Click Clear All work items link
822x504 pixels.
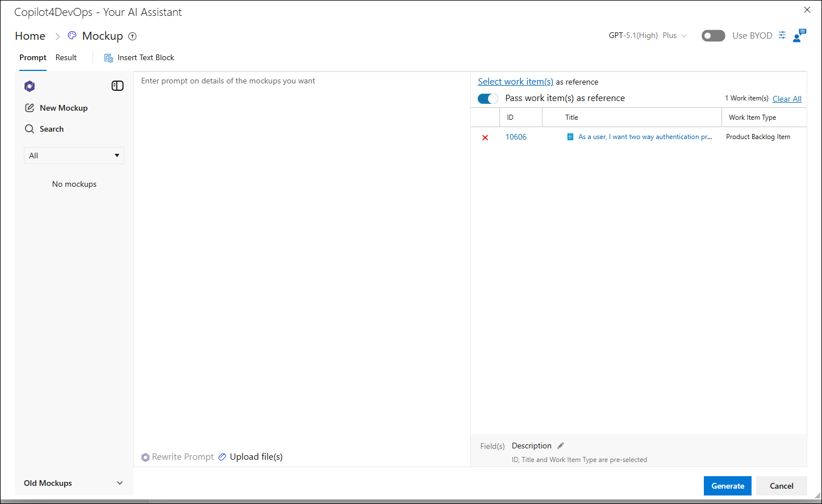pyautogui.click(x=787, y=99)
